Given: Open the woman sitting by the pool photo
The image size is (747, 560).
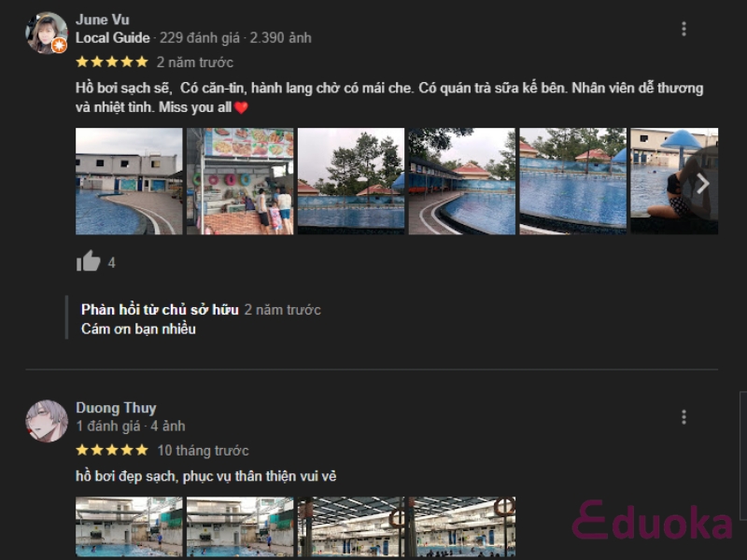Looking at the screenshot, I should [x=674, y=181].
